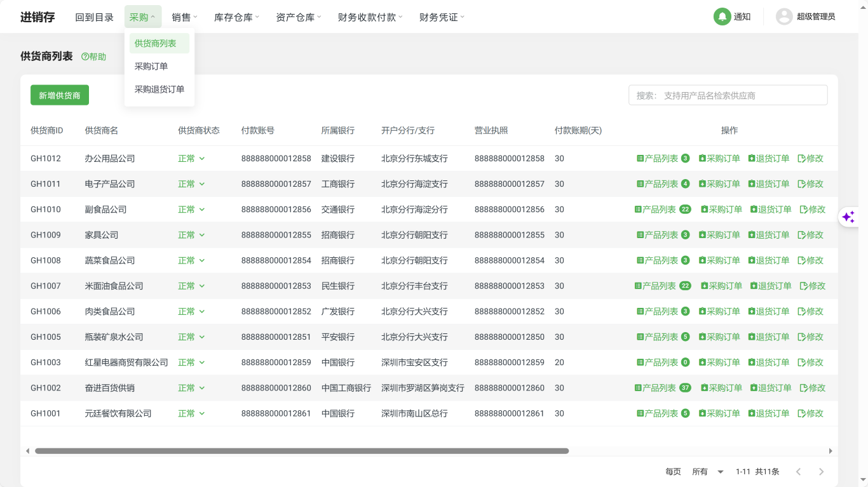Click the 新增供货商 button
The image size is (868, 487).
[60, 95]
